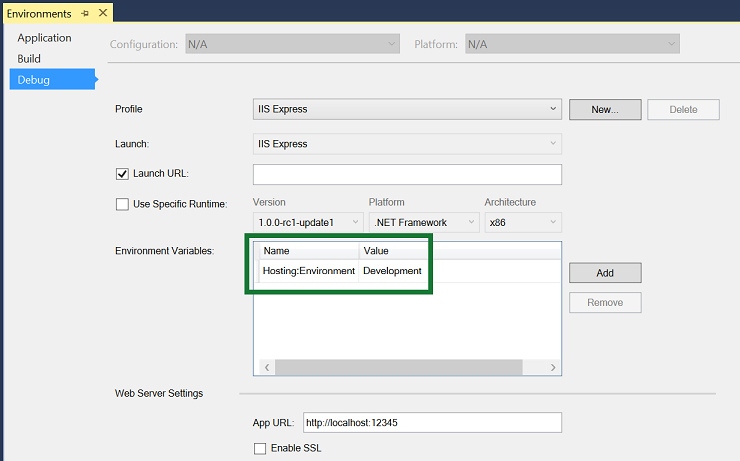Pin the Environments tab
The height and width of the screenshot is (461, 740).
click(x=85, y=14)
